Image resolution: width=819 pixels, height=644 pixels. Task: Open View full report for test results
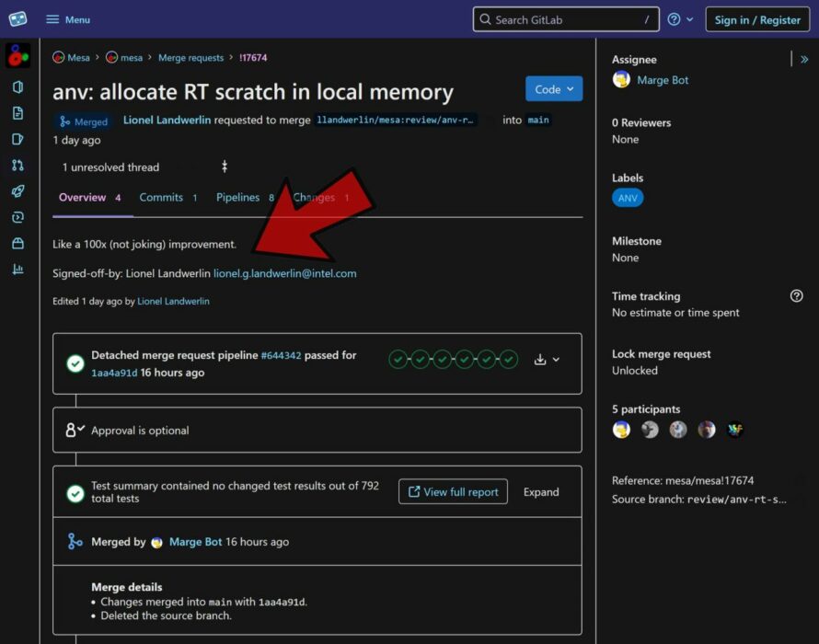click(x=453, y=491)
